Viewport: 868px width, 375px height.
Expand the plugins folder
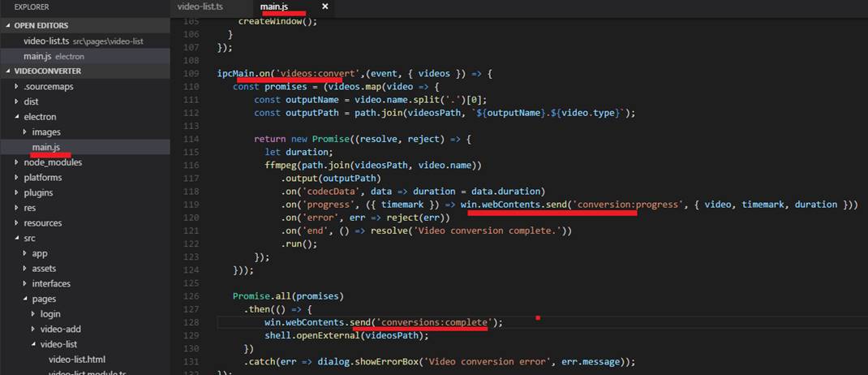[x=38, y=192]
